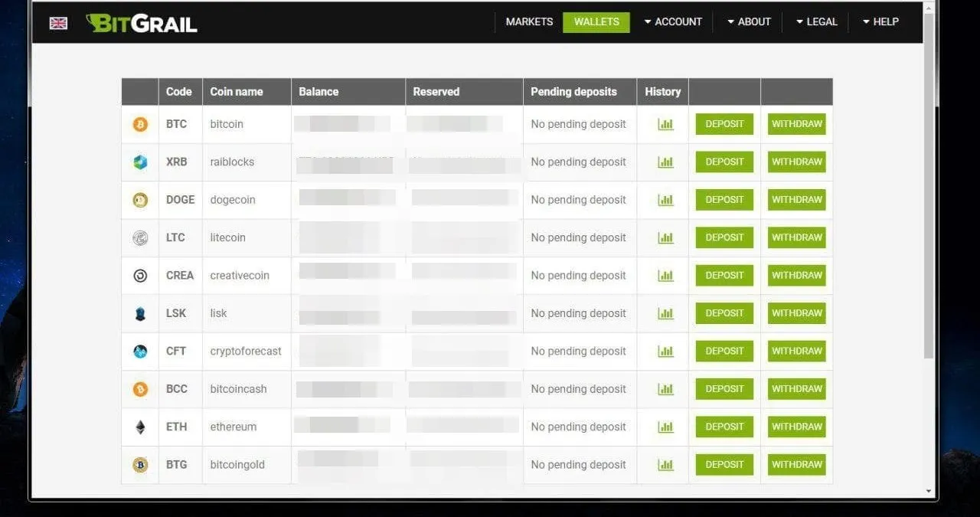
Task: Click DEPOSIT for bitcoin BTC
Action: coord(724,124)
